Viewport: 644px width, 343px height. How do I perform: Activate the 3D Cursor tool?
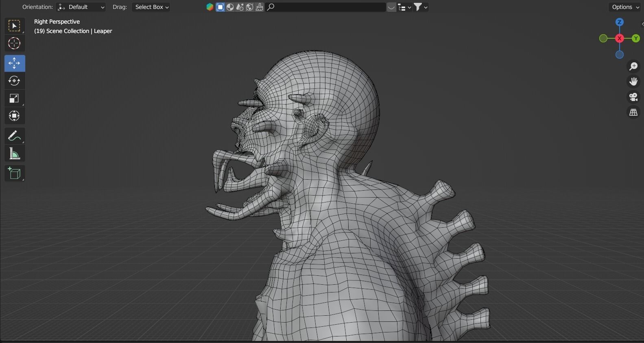coord(14,44)
